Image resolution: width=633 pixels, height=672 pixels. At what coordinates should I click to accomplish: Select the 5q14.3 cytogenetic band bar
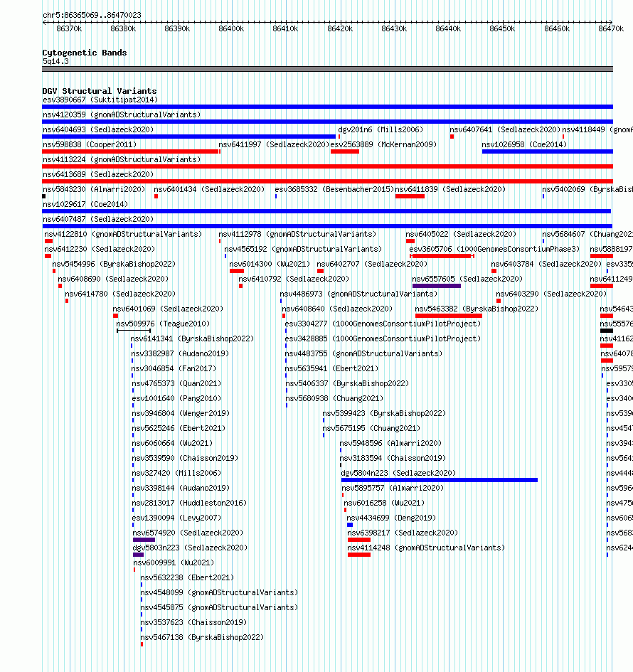point(327,69)
